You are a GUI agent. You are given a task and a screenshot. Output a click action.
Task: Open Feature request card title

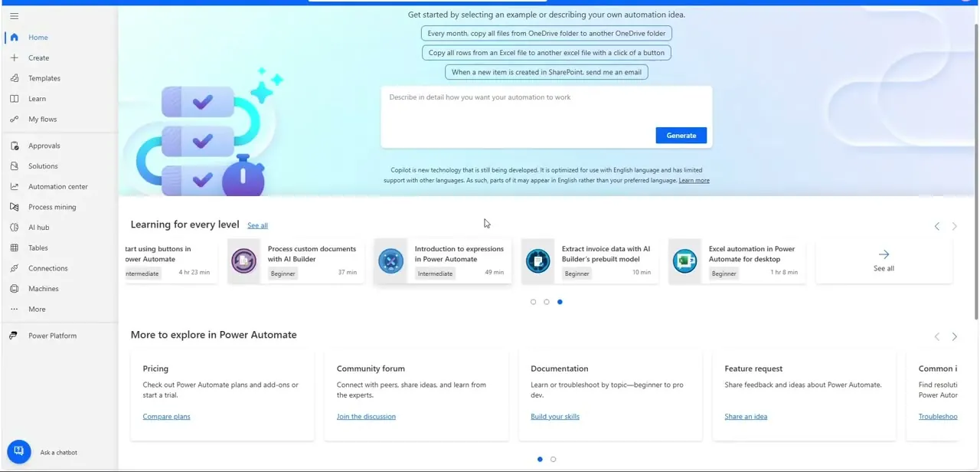coord(753,369)
